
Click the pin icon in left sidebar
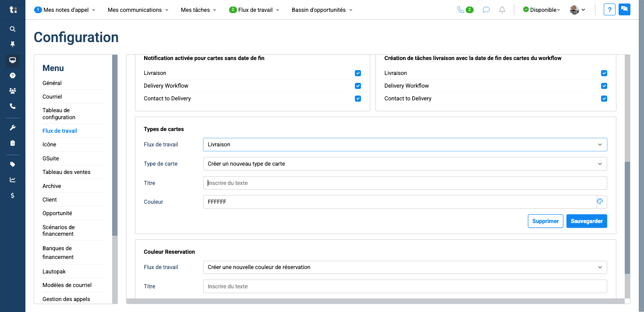pyautogui.click(x=13, y=44)
